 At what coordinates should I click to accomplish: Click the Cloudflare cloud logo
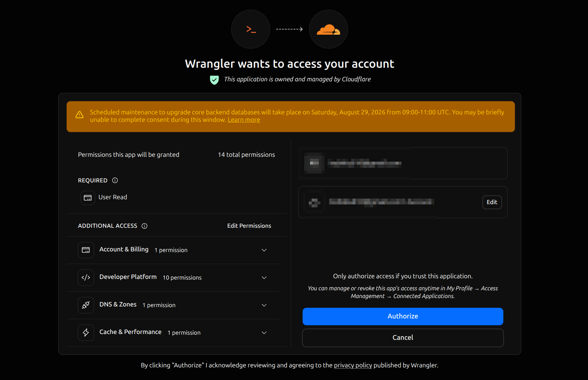[x=328, y=29]
